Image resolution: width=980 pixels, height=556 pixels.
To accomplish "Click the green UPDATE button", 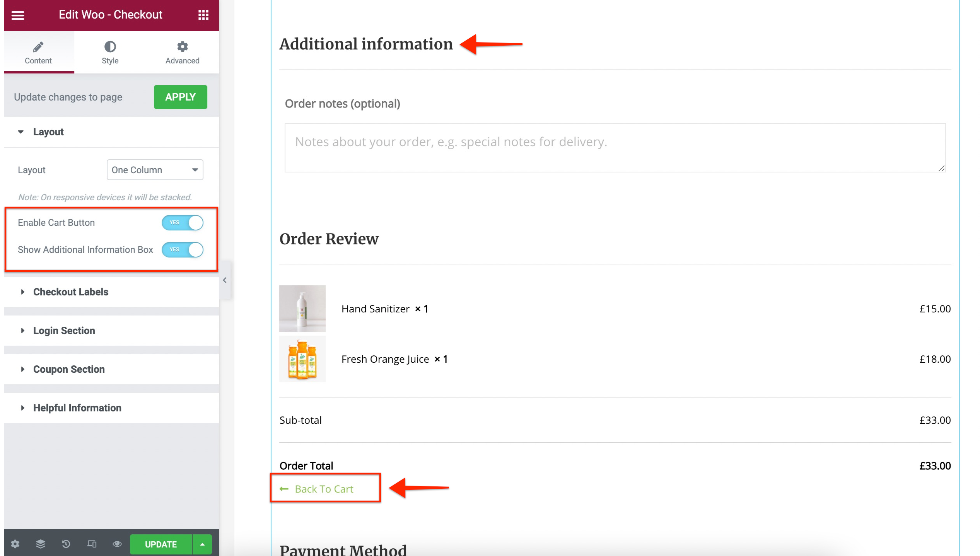I will click(161, 544).
